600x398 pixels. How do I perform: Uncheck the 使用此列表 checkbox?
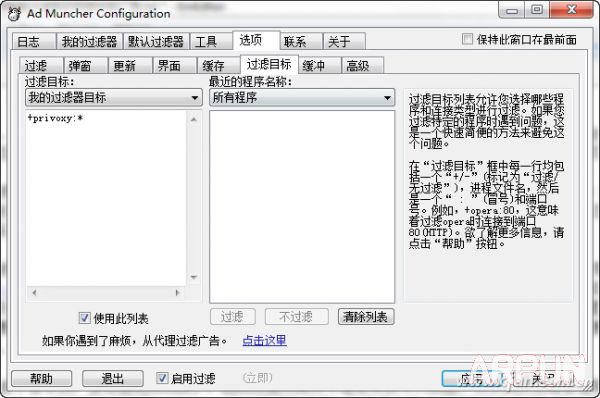tap(84, 318)
